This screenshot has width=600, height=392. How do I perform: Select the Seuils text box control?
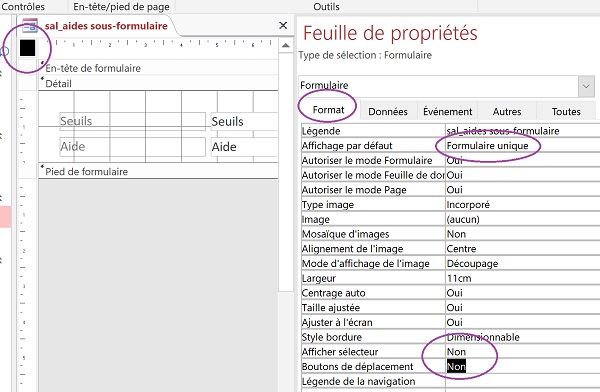click(x=244, y=121)
